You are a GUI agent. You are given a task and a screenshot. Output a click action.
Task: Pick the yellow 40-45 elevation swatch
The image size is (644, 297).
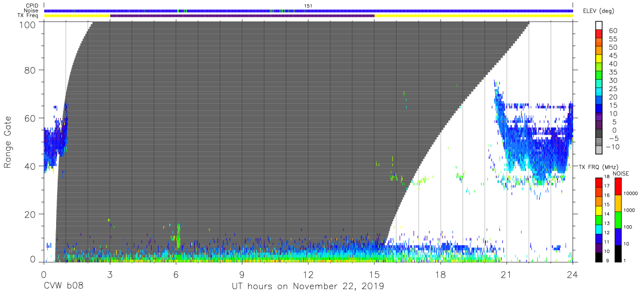point(599,59)
